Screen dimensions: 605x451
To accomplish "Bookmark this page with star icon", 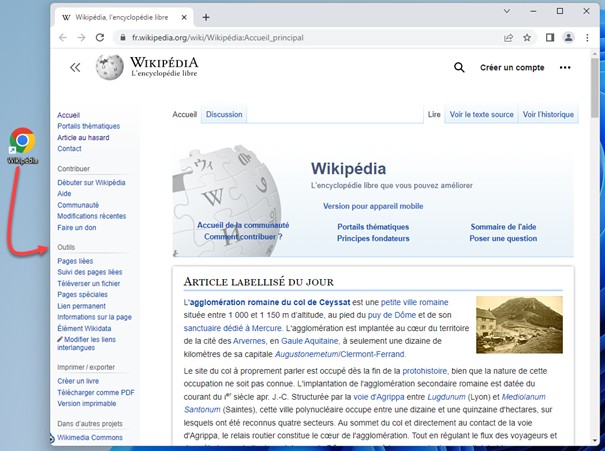I will pyautogui.click(x=527, y=38).
